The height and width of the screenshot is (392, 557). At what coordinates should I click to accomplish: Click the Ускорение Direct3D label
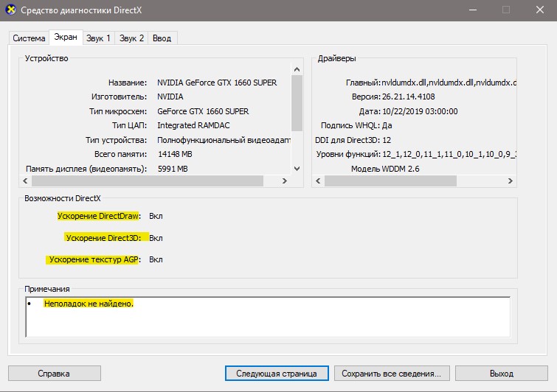(x=103, y=238)
